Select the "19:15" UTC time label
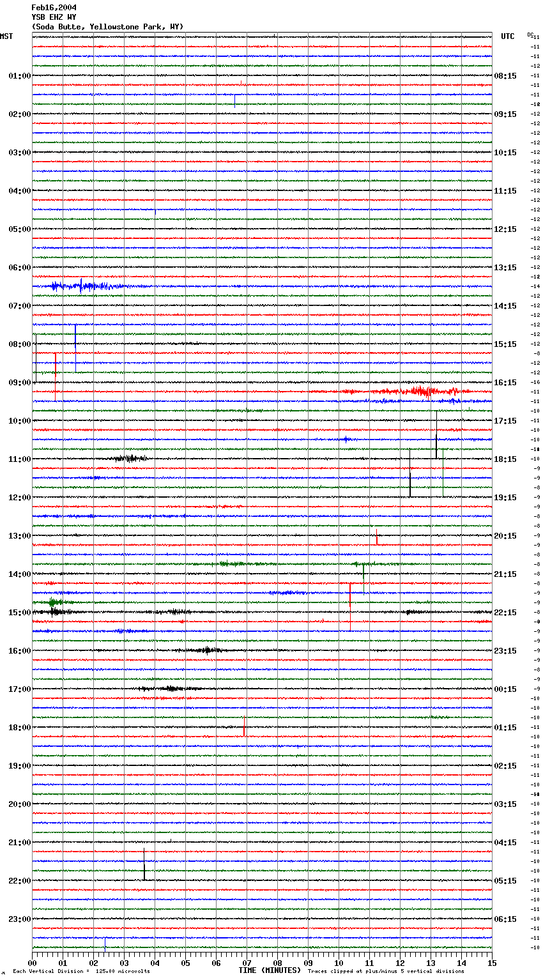Viewport: 543px width, 980px height. 505,498
